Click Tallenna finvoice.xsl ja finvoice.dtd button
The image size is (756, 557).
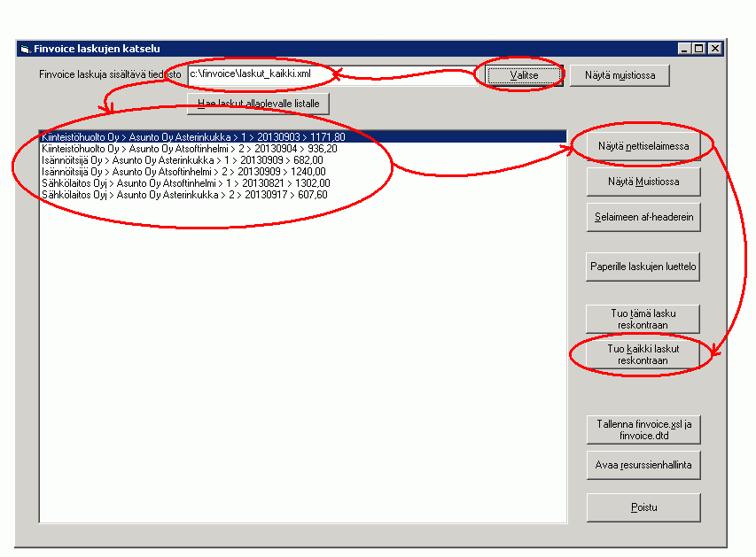[643, 430]
